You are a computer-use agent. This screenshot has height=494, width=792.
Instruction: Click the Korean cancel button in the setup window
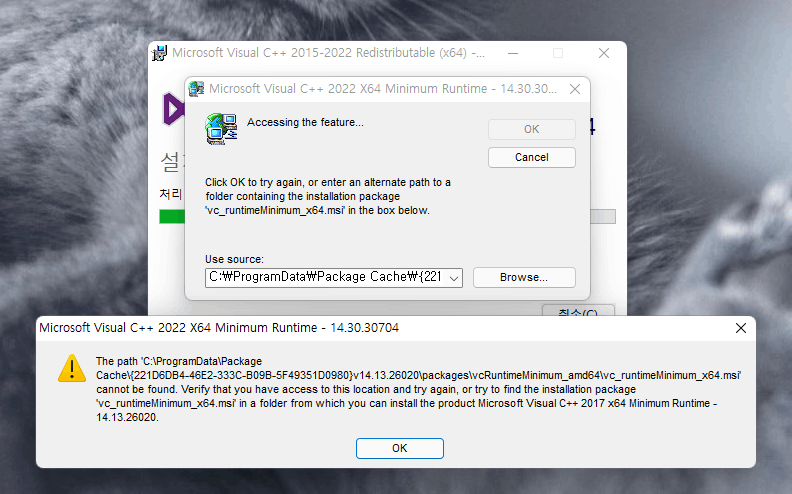pyautogui.click(x=578, y=310)
